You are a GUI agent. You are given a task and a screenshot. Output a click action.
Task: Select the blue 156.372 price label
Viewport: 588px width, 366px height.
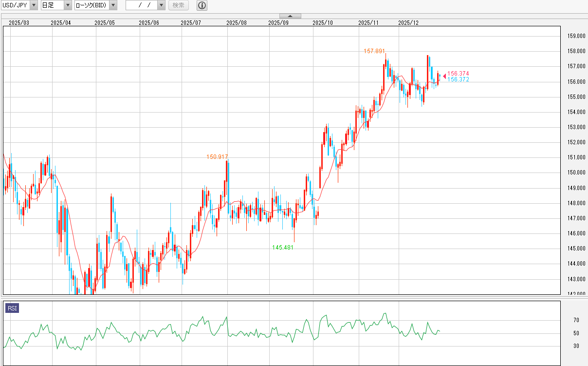[x=458, y=79]
